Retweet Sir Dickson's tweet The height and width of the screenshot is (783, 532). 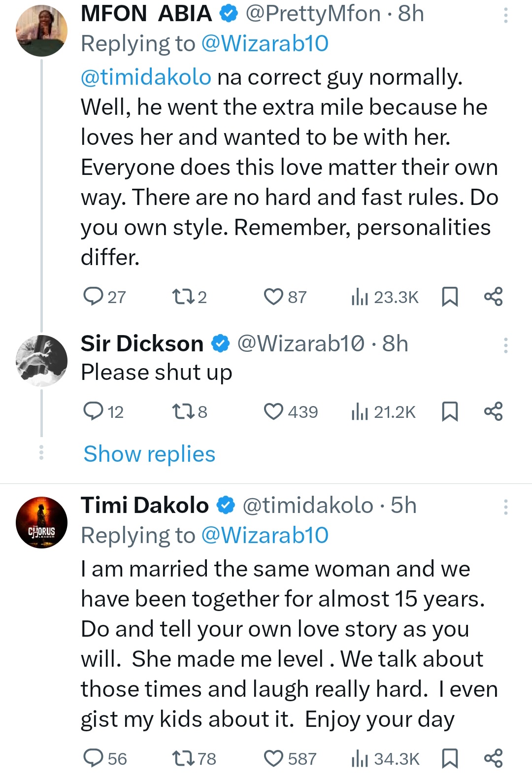(x=180, y=411)
